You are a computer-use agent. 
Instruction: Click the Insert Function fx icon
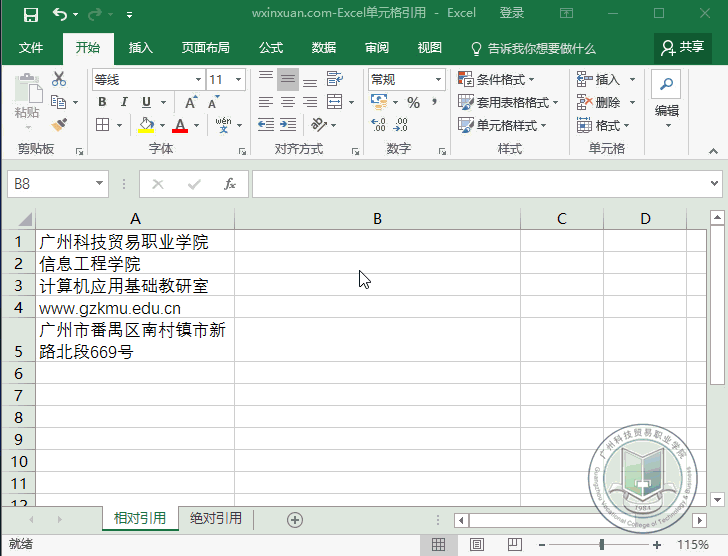point(229,184)
